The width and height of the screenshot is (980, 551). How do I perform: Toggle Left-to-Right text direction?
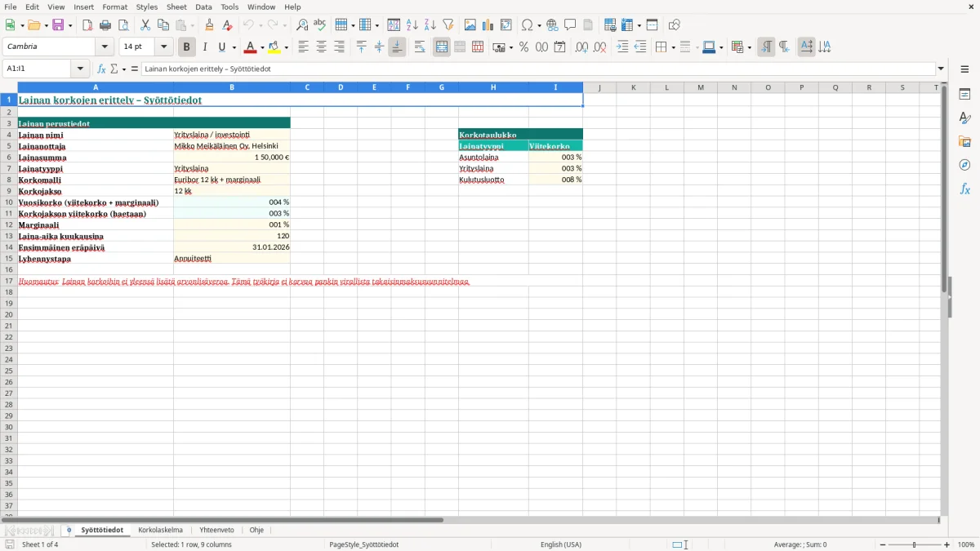[x=766, y=47]
